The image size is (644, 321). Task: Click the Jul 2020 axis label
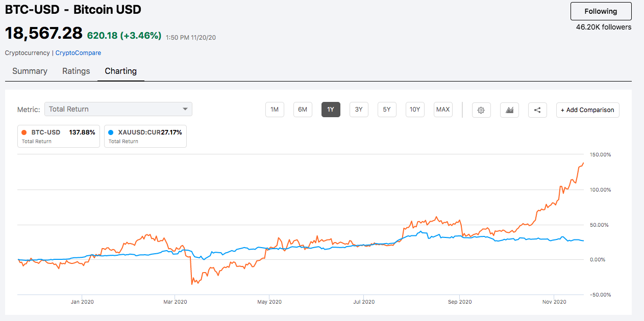[x=364, y=302]
